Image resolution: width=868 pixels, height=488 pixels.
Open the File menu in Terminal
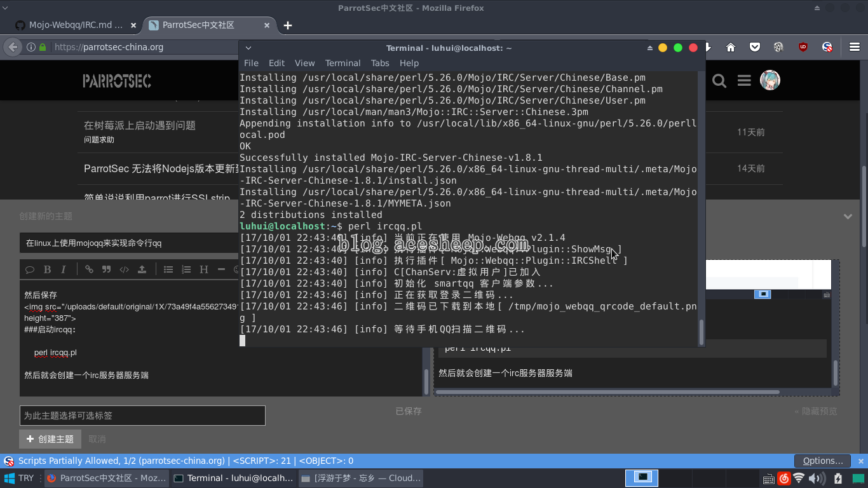tap(251, 63)
